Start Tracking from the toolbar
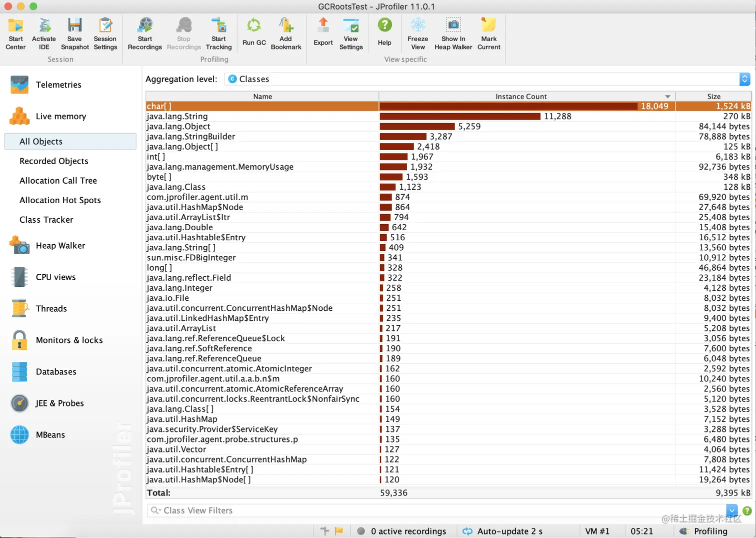The height and width of the screenshot is (538, 756). point(218,34)
